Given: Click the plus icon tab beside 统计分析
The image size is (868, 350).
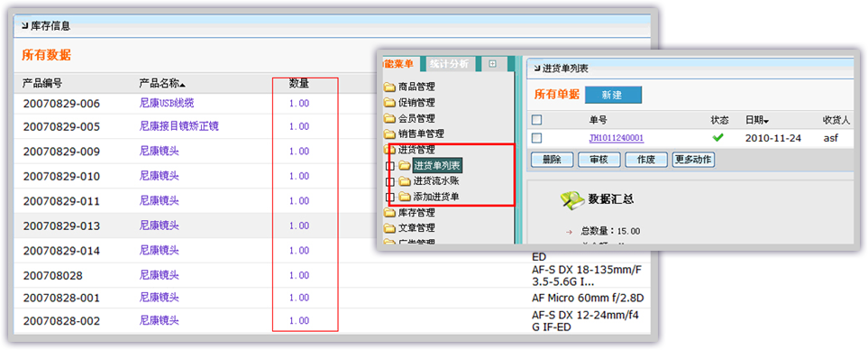Looking at the screenshot, I should tap(493, 64).
